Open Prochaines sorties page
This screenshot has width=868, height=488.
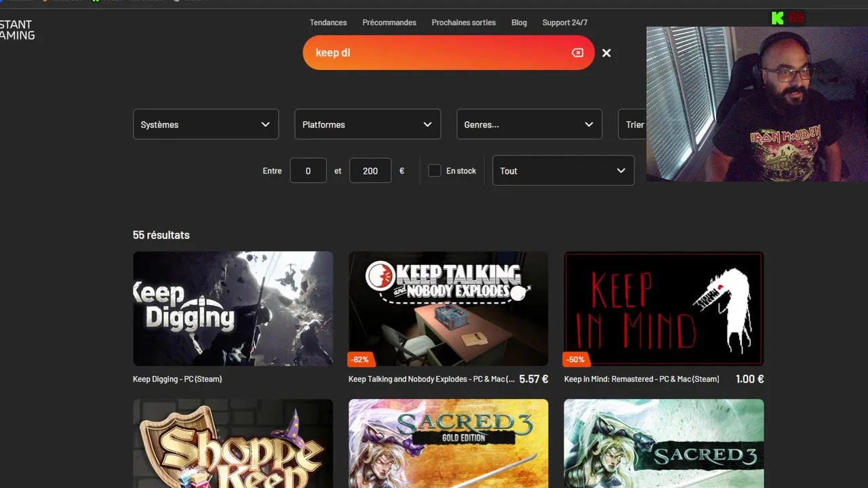click(x=464, y=22)
